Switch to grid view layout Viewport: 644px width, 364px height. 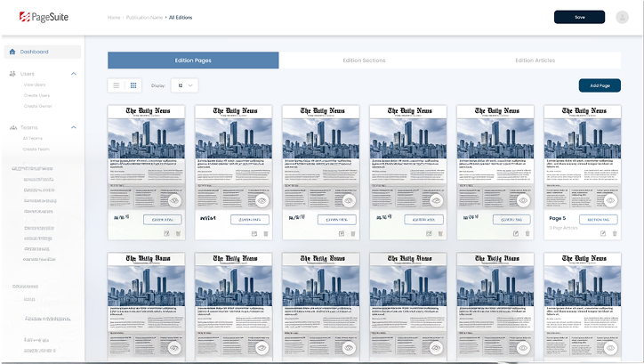(133, 85)
